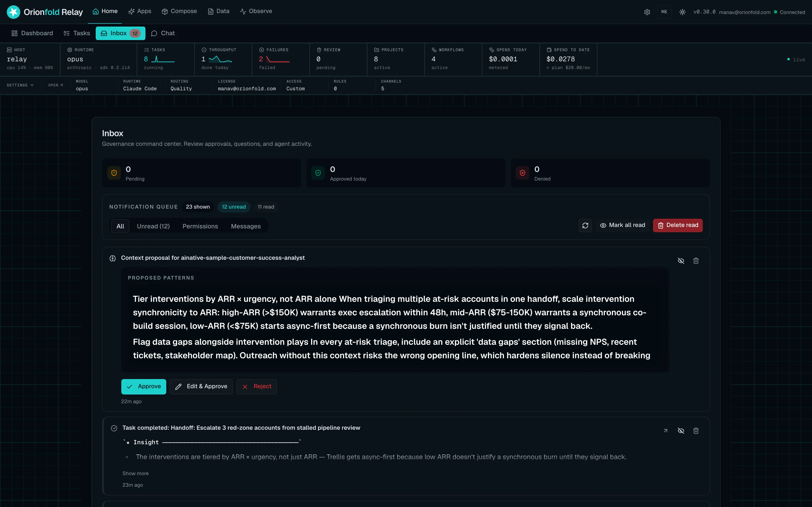Delete the Task completed notification with the trash icon
The height and width of the screenshot is (507, 812).
coord(696,431)
